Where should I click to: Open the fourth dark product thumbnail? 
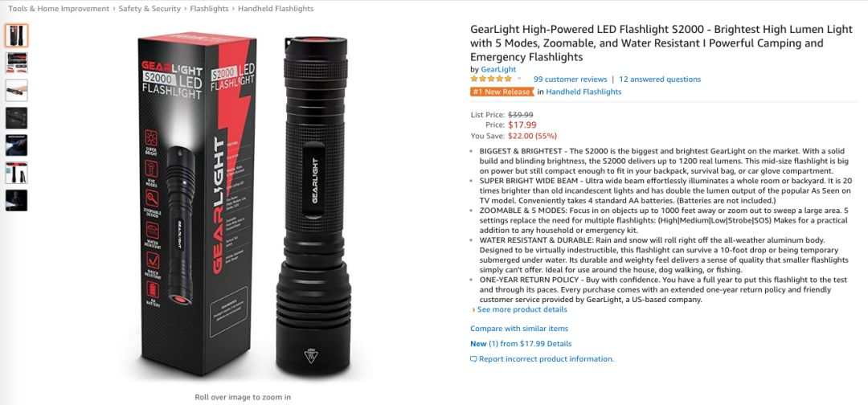click(17, 118)
